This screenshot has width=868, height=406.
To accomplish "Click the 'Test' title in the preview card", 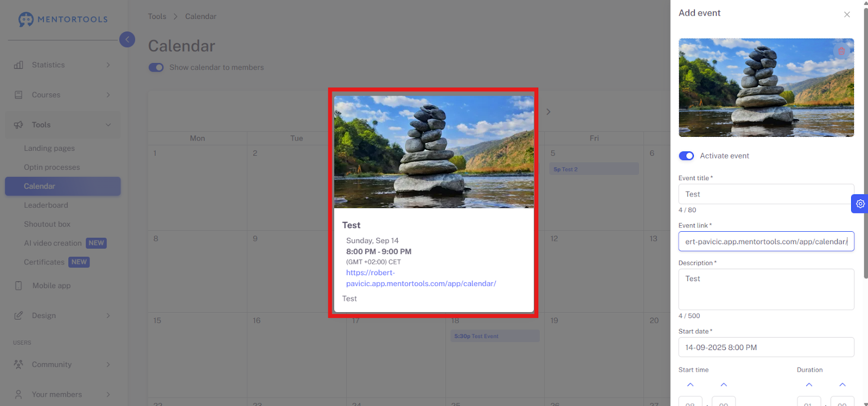I will pos(351,225).
